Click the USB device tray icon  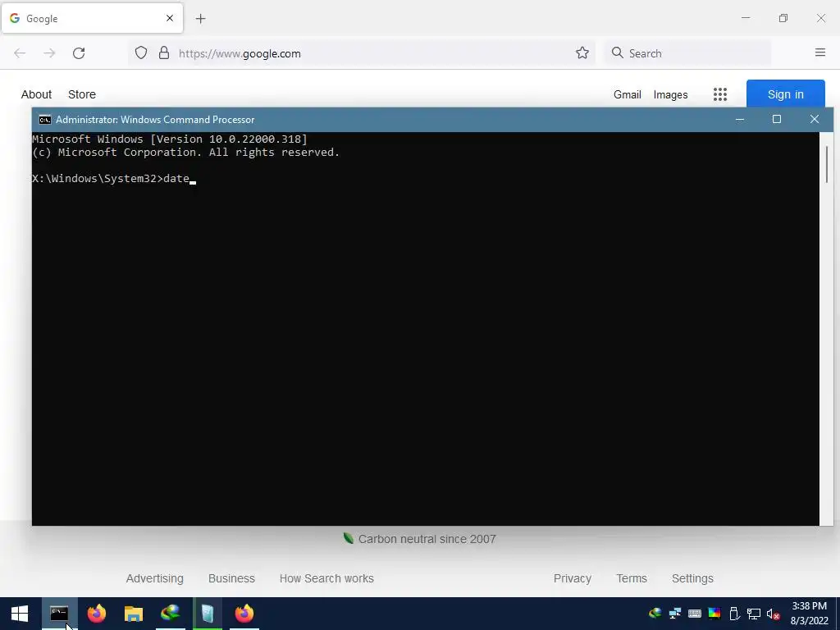pos(734,614)
